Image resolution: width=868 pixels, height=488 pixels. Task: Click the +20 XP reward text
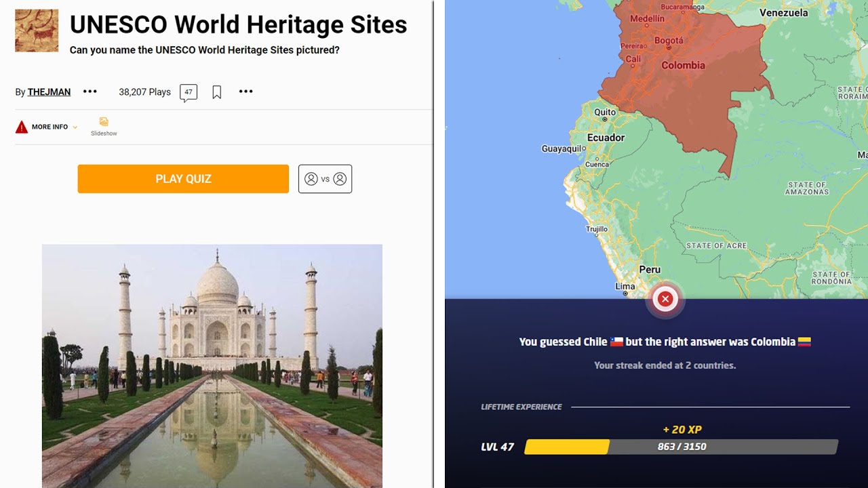(x=682, y=430)
